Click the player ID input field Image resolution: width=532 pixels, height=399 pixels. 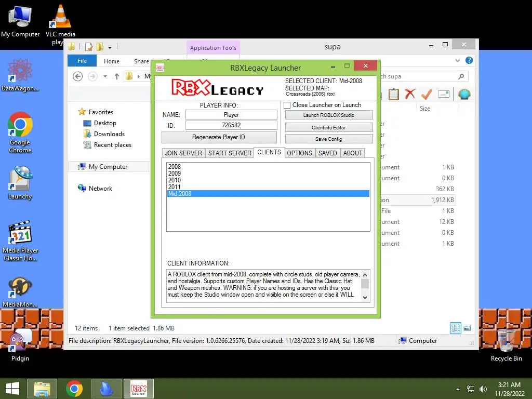point(231,125)
